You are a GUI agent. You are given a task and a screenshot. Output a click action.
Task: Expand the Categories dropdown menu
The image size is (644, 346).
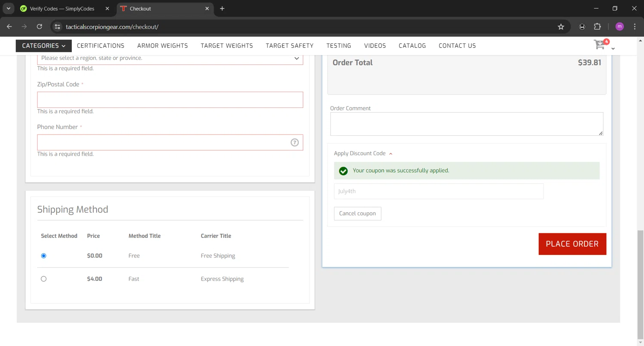44,46
